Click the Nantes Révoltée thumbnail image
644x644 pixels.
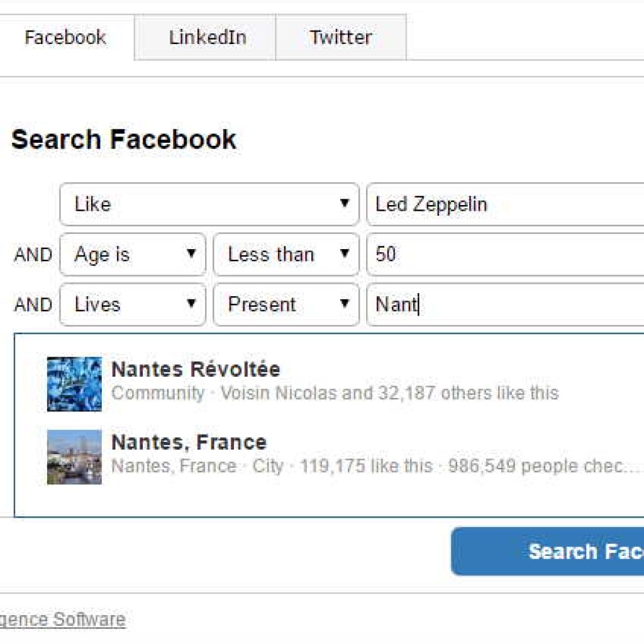(x=74, y=384)
